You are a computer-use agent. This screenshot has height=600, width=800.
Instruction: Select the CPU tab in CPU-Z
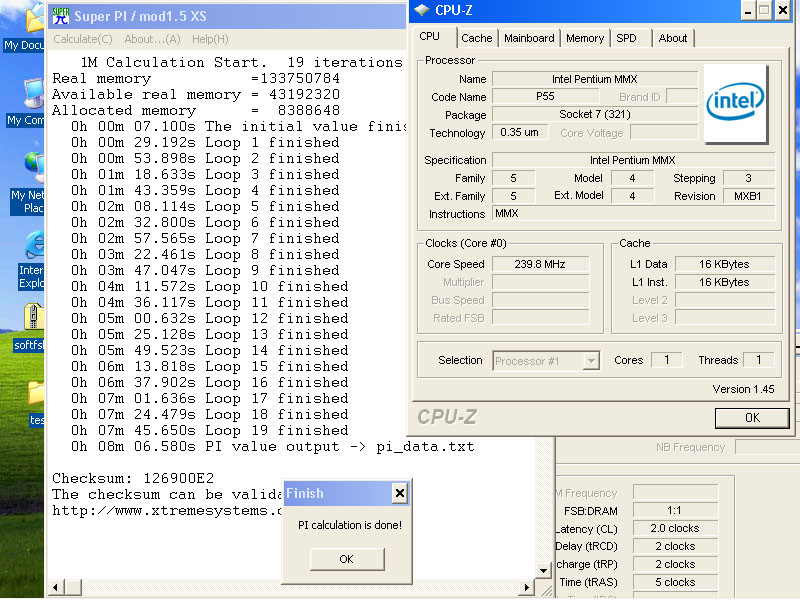click(430, 37)
